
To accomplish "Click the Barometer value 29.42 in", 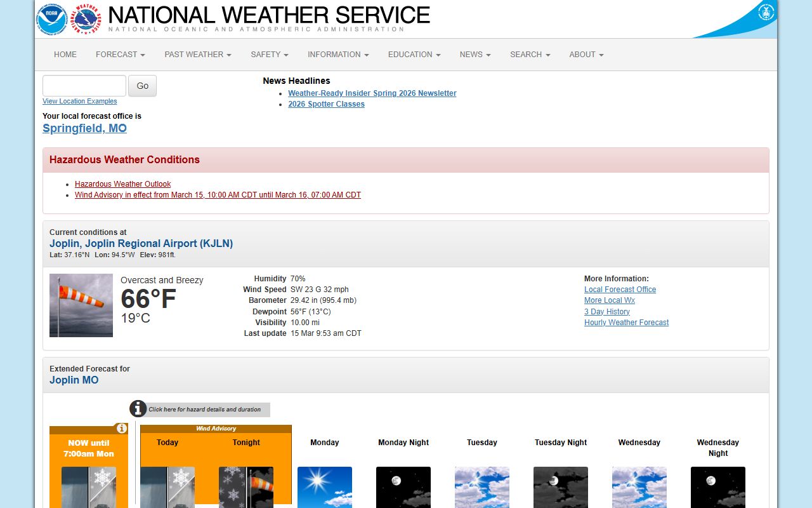I will coord(324,300).
